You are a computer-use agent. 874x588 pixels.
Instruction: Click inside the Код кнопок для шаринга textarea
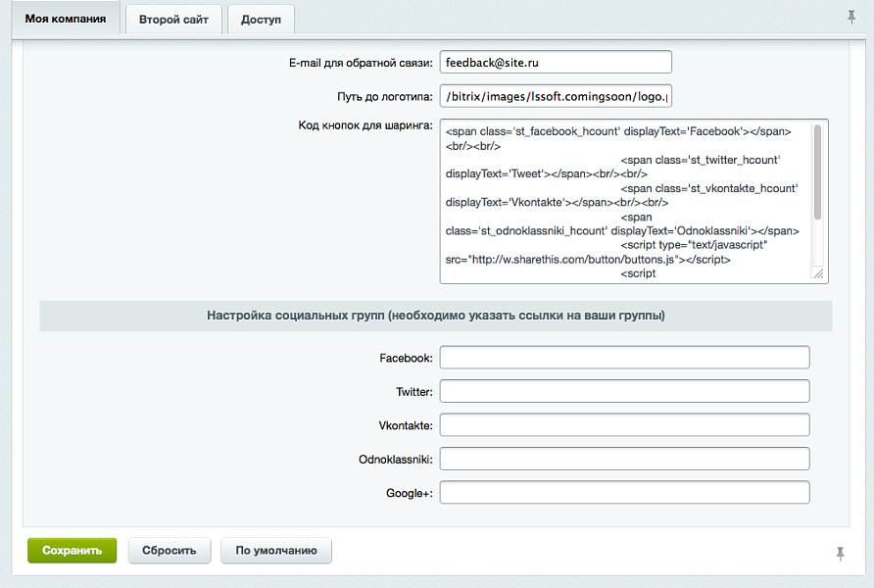624,201
